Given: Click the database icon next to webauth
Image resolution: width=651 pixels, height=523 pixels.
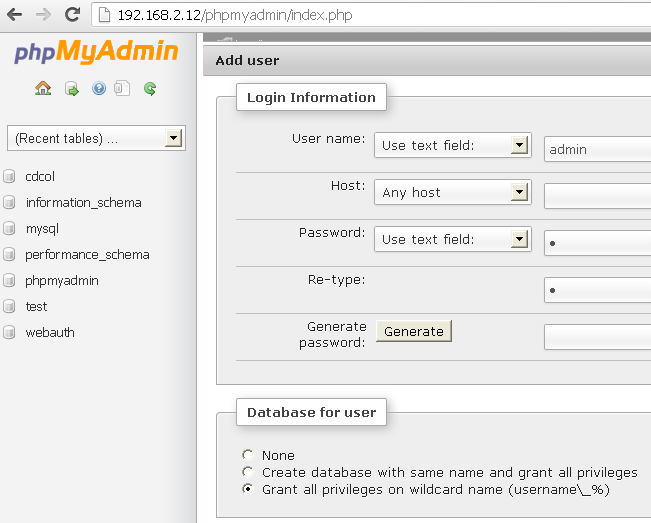Looking at the screenshot, I should 10,333.
